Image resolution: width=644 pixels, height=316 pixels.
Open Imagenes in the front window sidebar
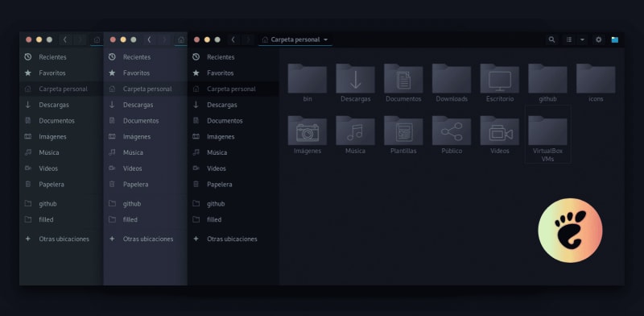coord(233,136)
